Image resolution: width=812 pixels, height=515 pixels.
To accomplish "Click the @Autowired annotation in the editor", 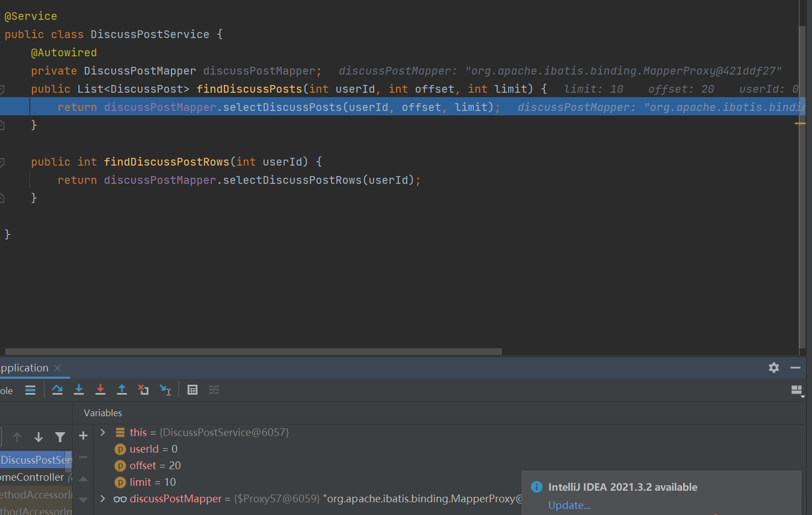I will pyautogui.click(x=64, y=53).
